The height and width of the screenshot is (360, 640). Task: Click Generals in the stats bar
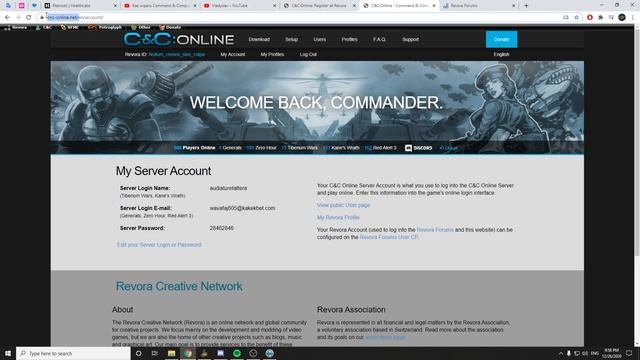pyautogui.click(x=231, y=148)
